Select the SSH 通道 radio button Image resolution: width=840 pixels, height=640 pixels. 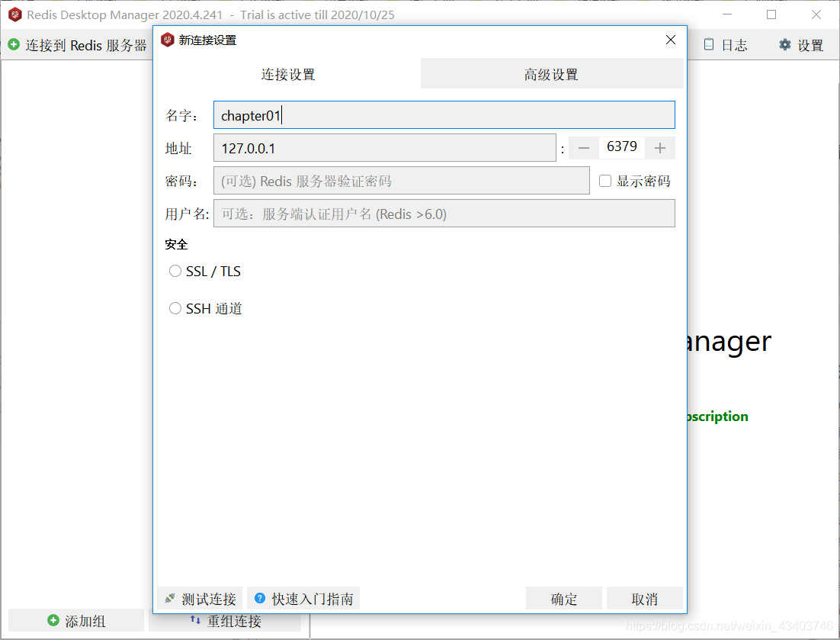tap(175, 308)
